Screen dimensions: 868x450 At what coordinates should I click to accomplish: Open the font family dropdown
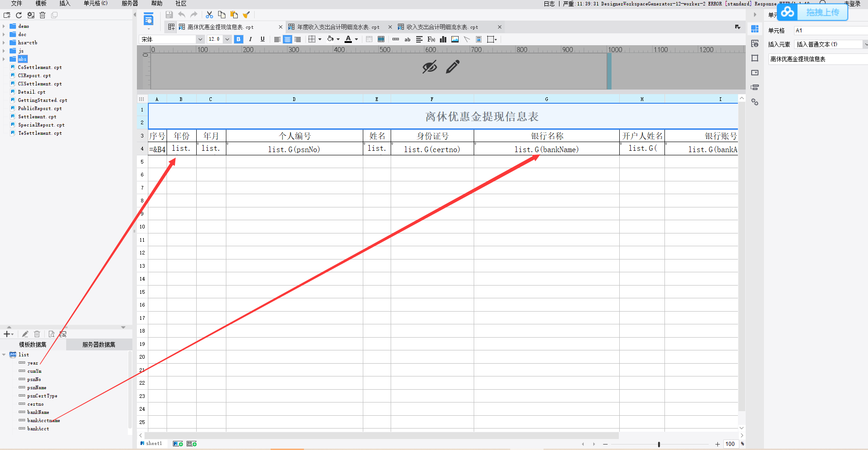tap(200, 39)
